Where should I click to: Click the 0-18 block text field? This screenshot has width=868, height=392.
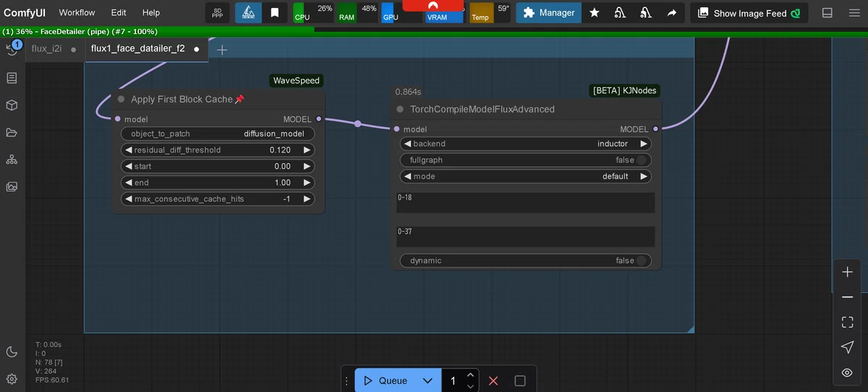pyautogui.click(x=525, y=203)
